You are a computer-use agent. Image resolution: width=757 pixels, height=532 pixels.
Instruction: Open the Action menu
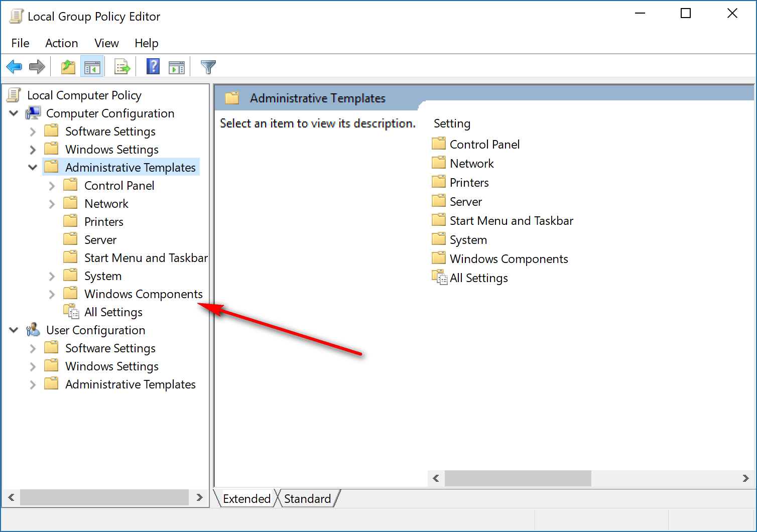point(61,43)
